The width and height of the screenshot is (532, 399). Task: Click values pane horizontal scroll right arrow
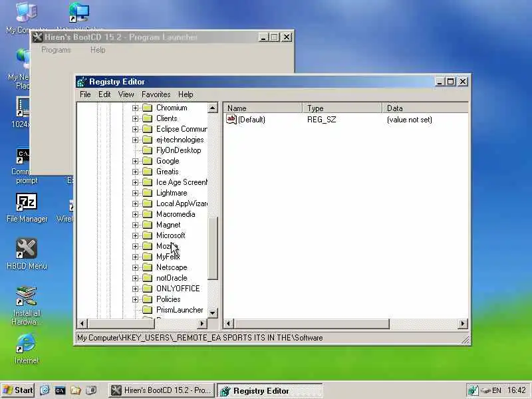[x=463, y=324]
